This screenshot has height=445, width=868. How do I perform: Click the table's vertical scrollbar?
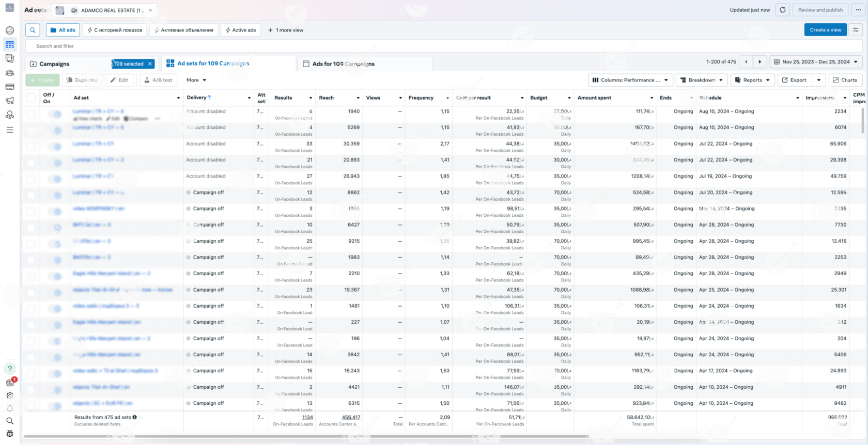pos(862,121)
